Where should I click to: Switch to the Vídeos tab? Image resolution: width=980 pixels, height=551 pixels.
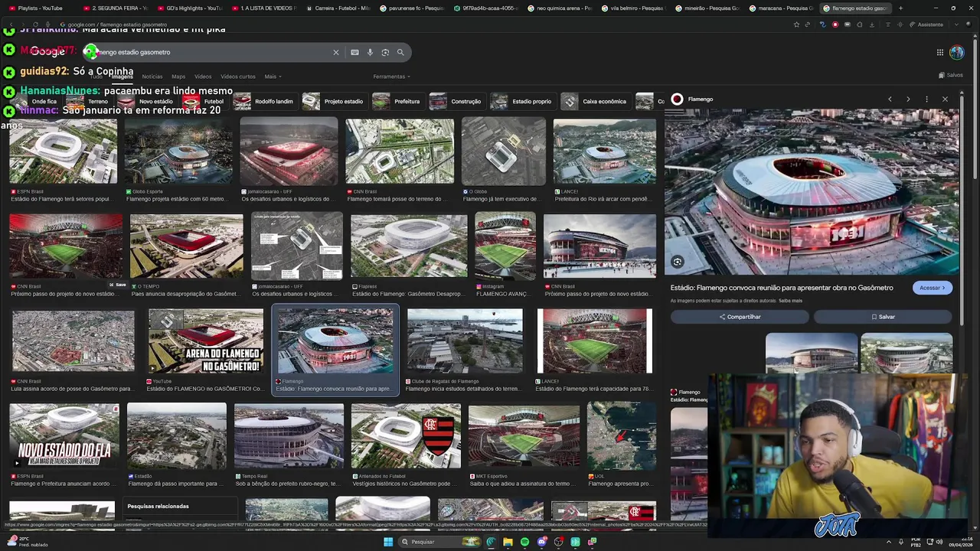click(203, 77)
